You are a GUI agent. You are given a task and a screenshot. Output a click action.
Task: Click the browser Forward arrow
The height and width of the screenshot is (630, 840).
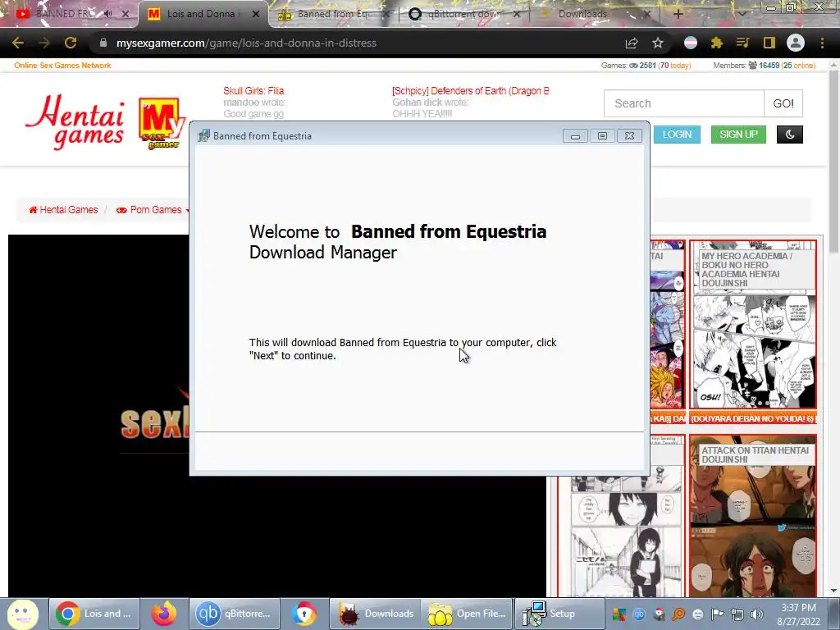pyautogui.click(x=44, y=43)
